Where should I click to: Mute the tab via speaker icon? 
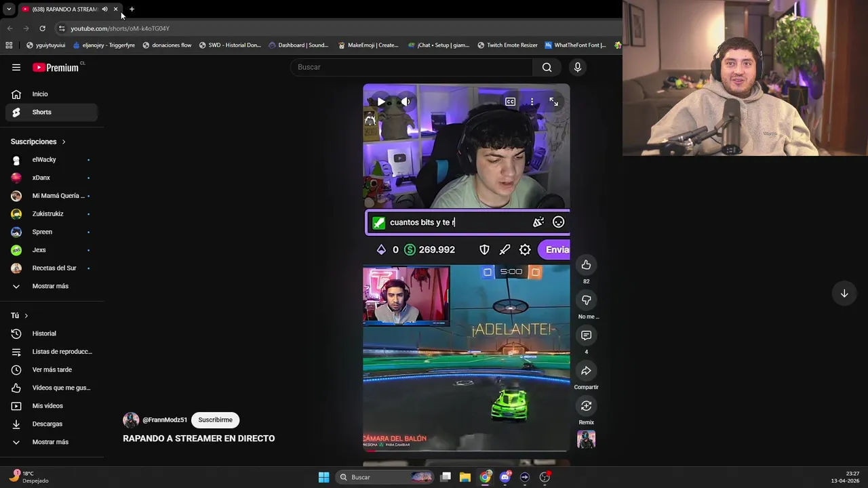[x=104, y=9]
